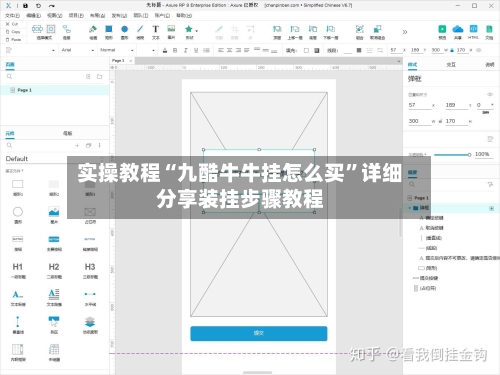Open the line style dropdown in format bar
Image resolution: width=500 pixels, height=375 pixels.
pos(369,50)
